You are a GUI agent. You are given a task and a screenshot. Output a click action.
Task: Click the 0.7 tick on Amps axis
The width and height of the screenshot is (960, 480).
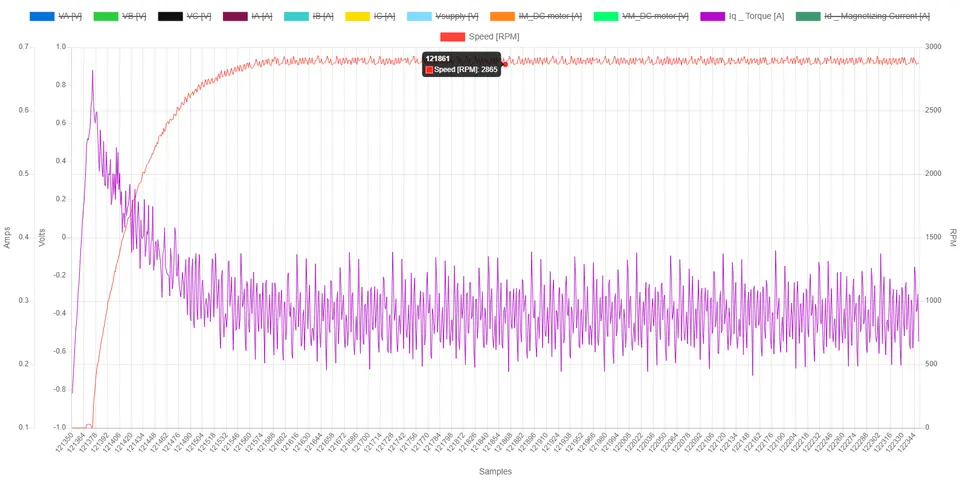[x=24, y=47]
